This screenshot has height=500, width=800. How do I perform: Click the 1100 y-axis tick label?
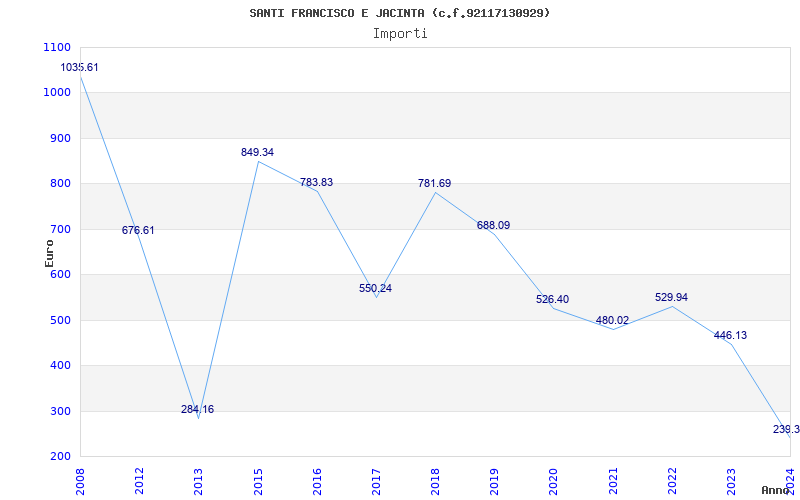tap(57, 47)
